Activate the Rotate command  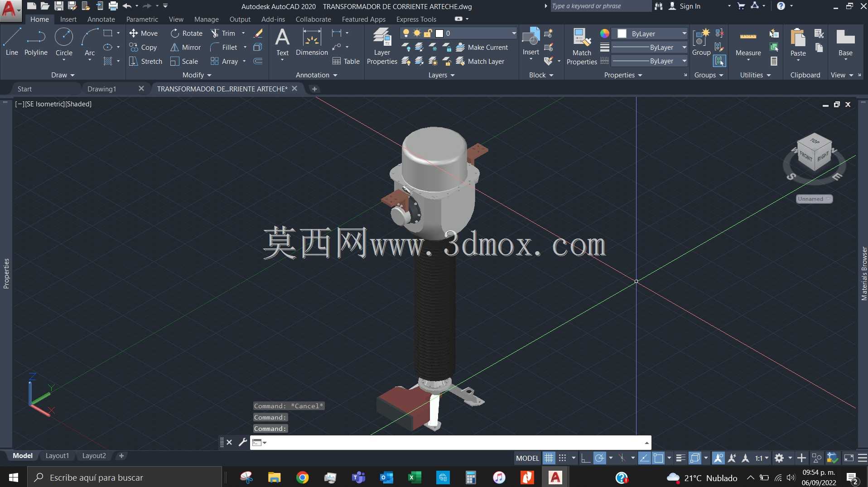pyautogui.click(x=186, y=33)
